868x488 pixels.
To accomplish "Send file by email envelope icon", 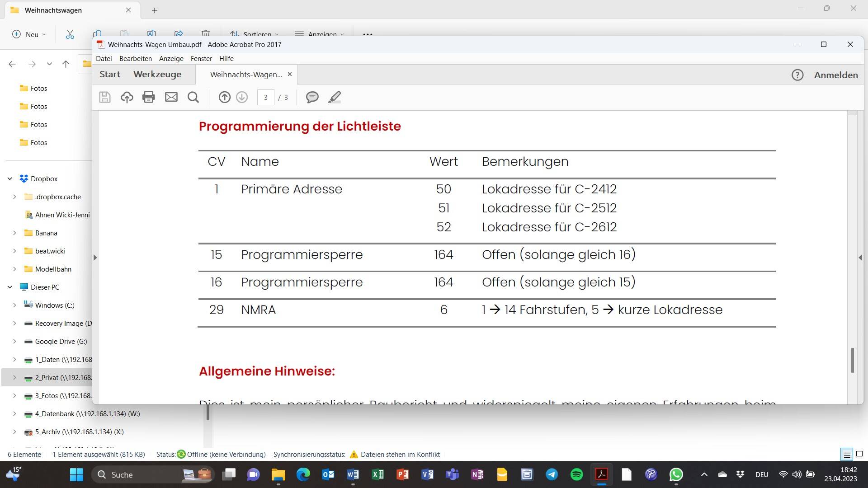I will tap(171, 97).
